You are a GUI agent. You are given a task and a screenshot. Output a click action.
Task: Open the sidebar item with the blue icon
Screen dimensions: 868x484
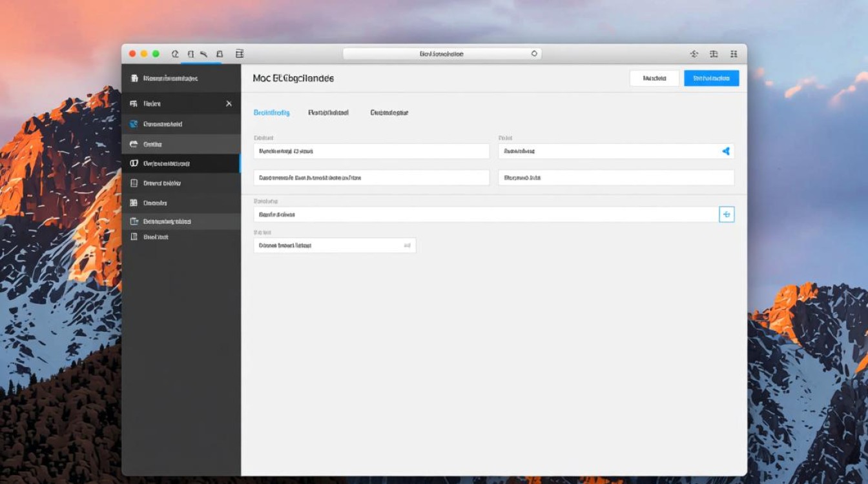(x=161, y=124)
